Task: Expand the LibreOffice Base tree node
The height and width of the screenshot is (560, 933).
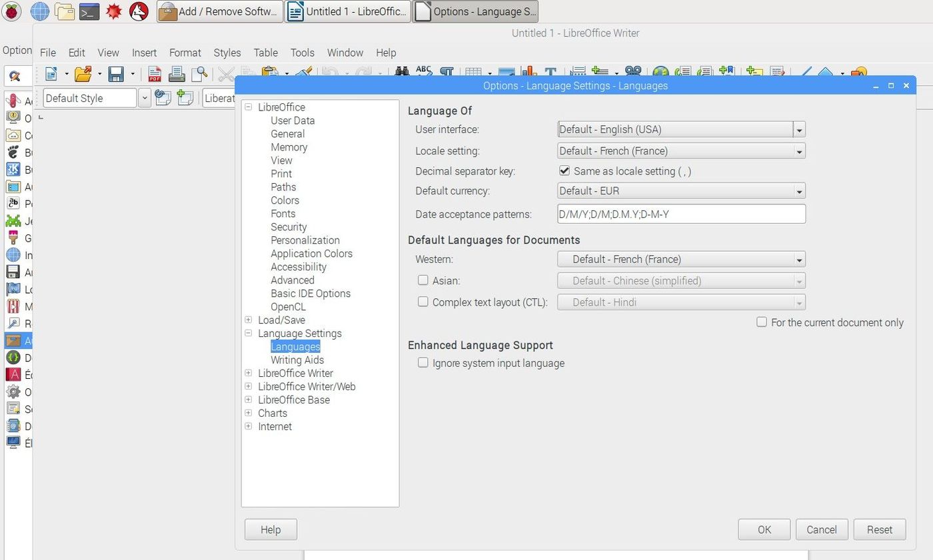Action: point(248,400)
